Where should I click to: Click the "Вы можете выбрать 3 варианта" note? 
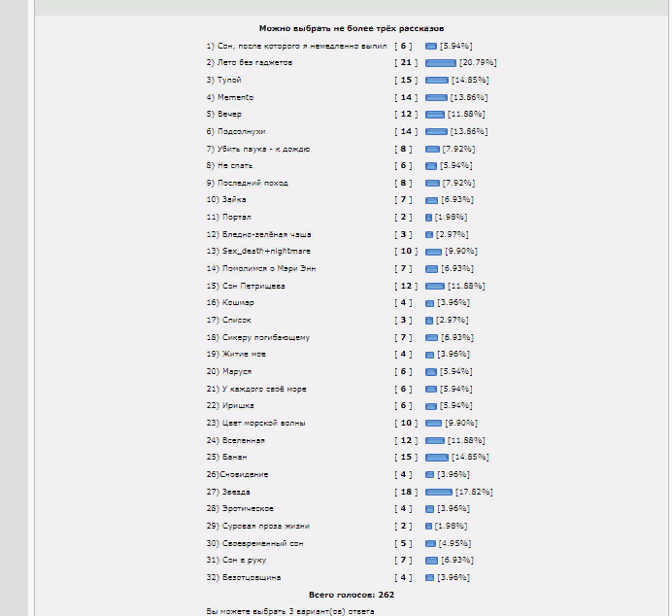pyautogui.click(x=289, y=611)
